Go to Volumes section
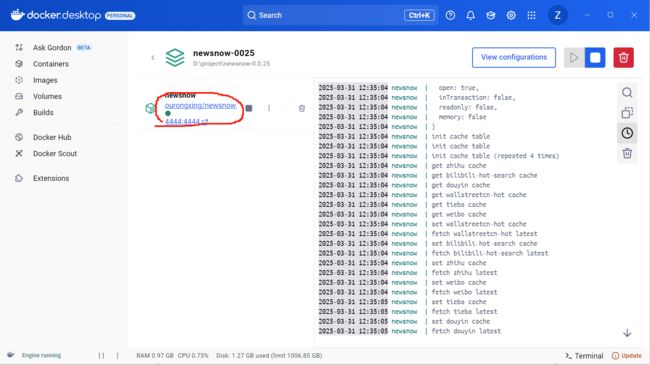This screenshot has height=365, width=650. pos(47,96)
